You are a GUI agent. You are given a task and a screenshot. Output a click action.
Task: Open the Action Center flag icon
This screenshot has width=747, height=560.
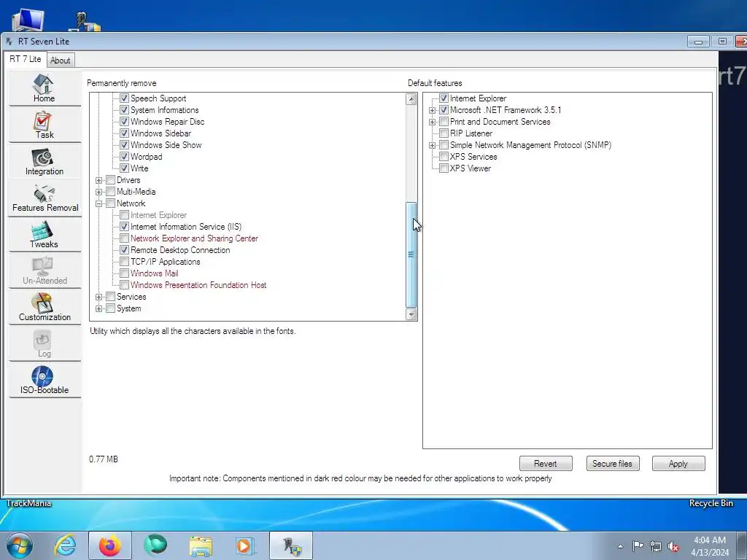point(638,545)
